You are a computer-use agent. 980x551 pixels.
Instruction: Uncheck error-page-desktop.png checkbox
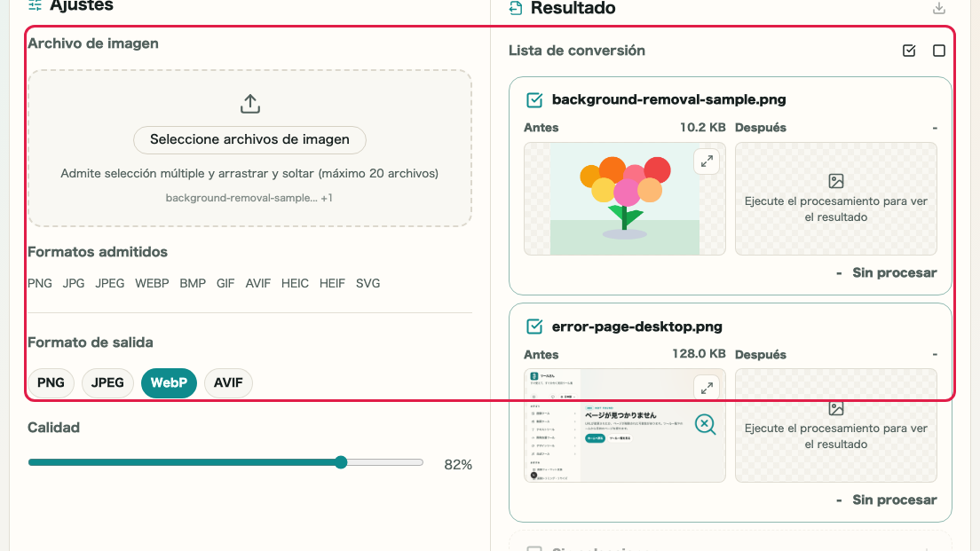tap(534, 327)
